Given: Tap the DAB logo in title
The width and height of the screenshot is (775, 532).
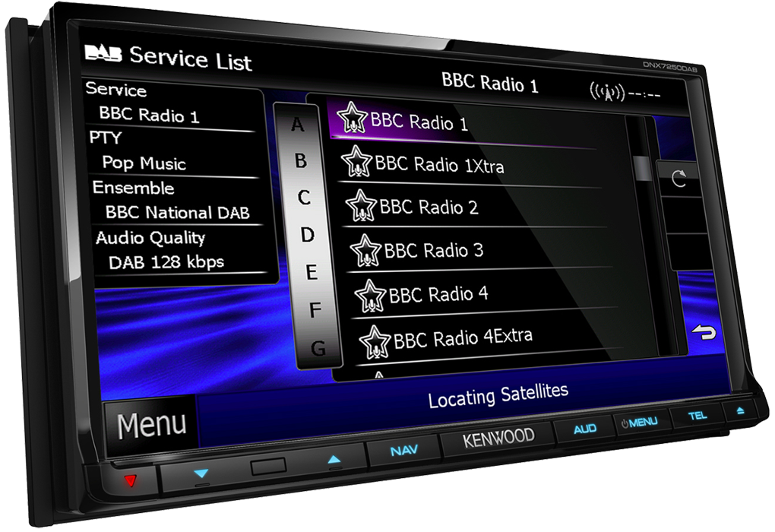Looking at the screenshot, I should click(103, 53).
